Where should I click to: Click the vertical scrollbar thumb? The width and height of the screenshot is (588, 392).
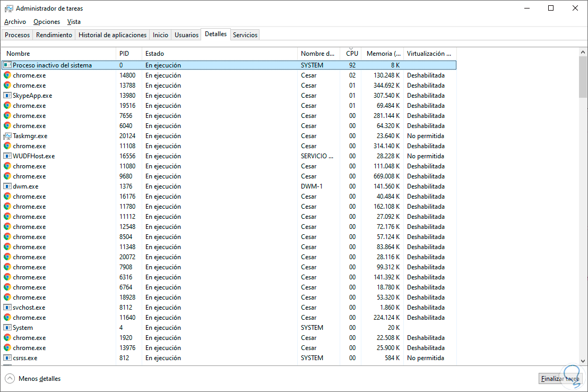coord(583,76)
